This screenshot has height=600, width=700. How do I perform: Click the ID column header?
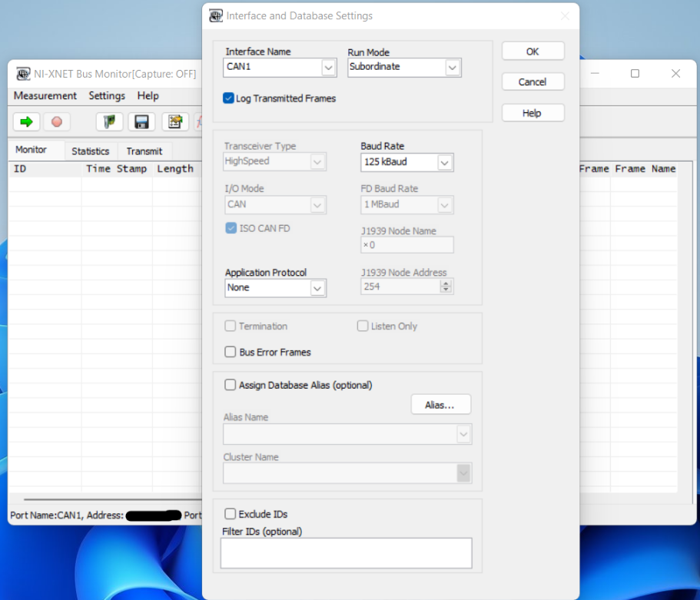coord(45,169)
